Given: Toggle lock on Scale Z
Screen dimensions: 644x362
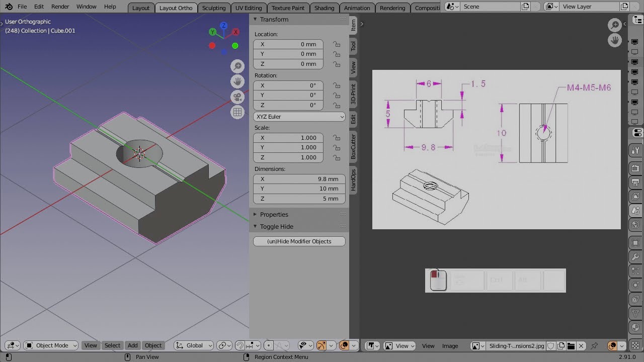Looking at the screenshot, I should pos(337,157).
